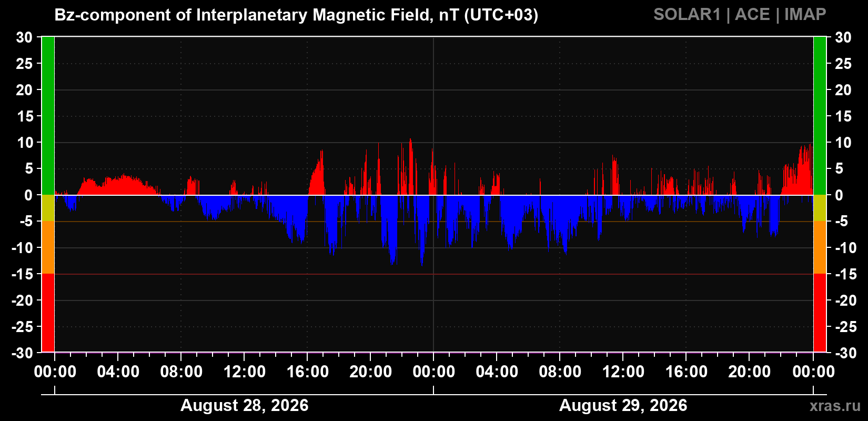Image resolution: width=868 pixels, height=421 pixels.
Task: Click the -15 label on the left axis
Action: coord(22,274)
